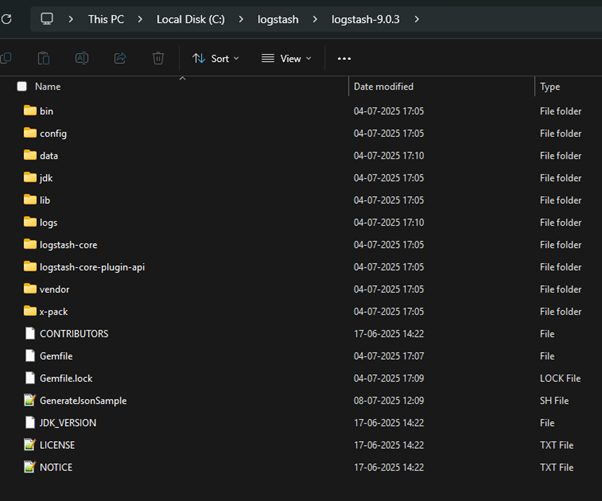Click the SH File type cell
The height and width of the screenshot is (501, 602).
[x=554, y=401]
